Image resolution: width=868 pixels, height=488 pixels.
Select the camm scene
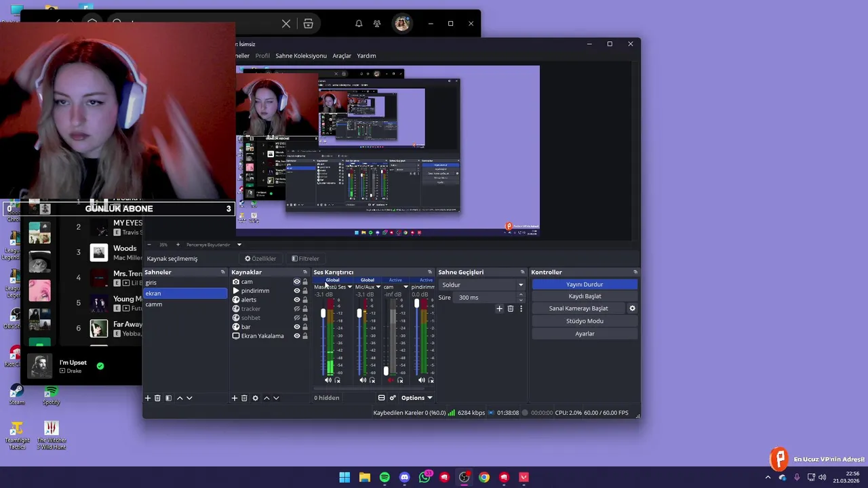pos(185,304)
